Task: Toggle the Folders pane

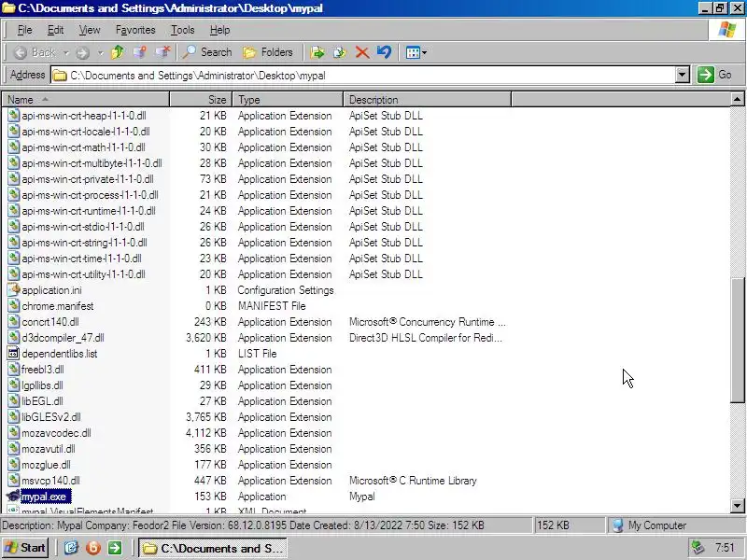Action: pos(268,52)
